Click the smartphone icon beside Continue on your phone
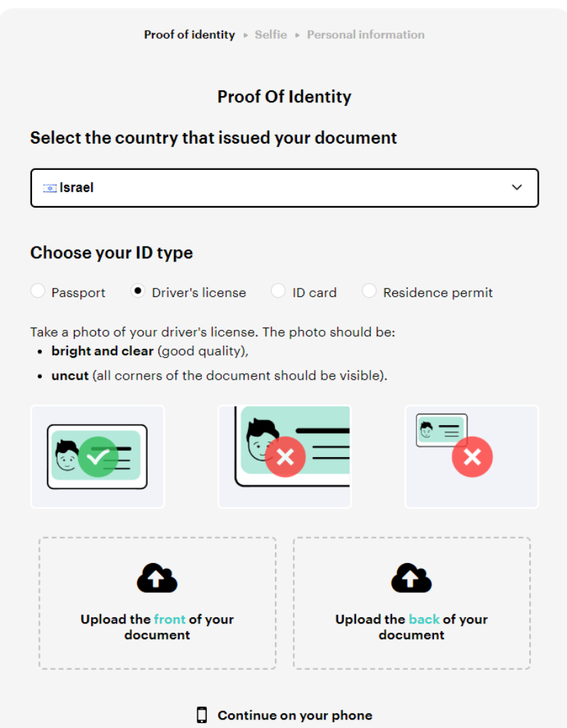The height and width of the screenshot is (728, 567). click(201, 715)
